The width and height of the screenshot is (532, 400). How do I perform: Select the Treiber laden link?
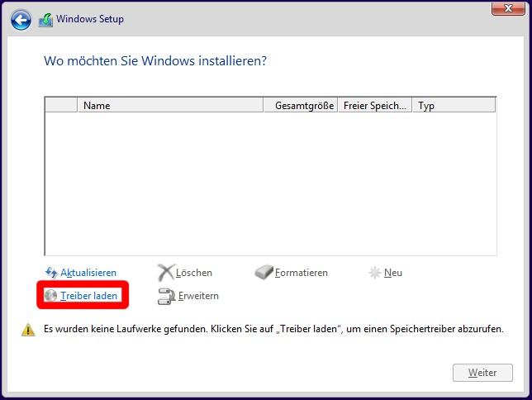click(88, 296)
